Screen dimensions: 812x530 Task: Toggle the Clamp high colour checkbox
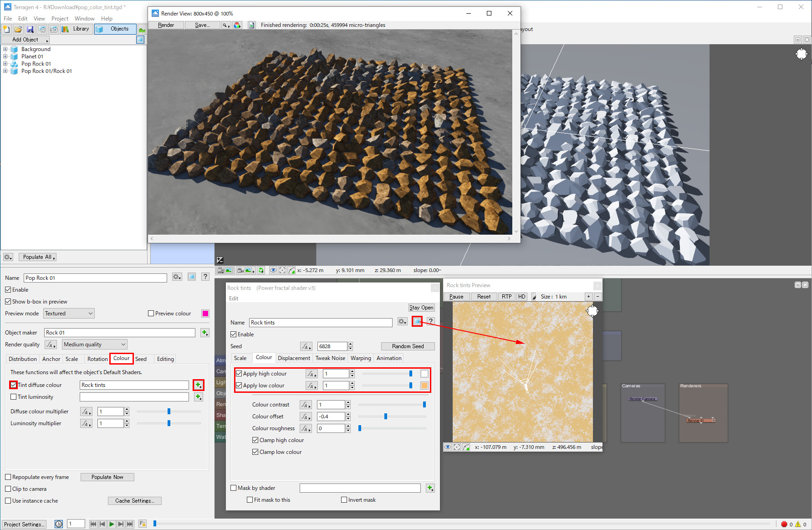(x=255, y=440)
